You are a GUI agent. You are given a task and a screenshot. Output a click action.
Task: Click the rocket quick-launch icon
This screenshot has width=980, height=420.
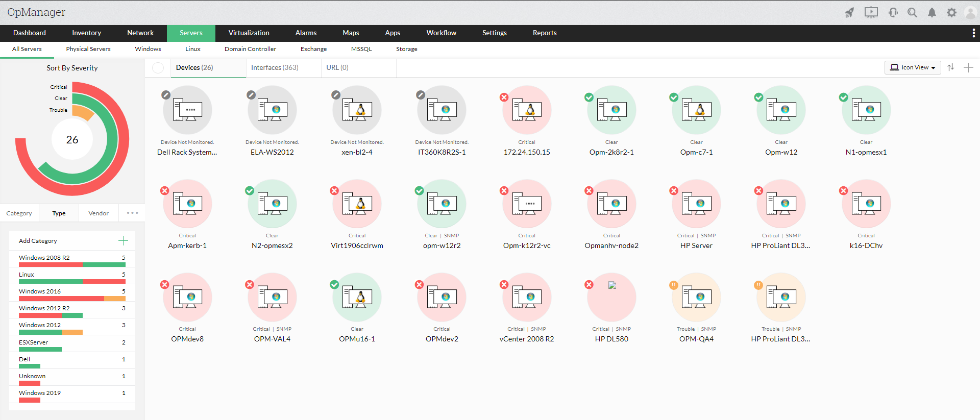pyautogui.click(x=849, y=13)
